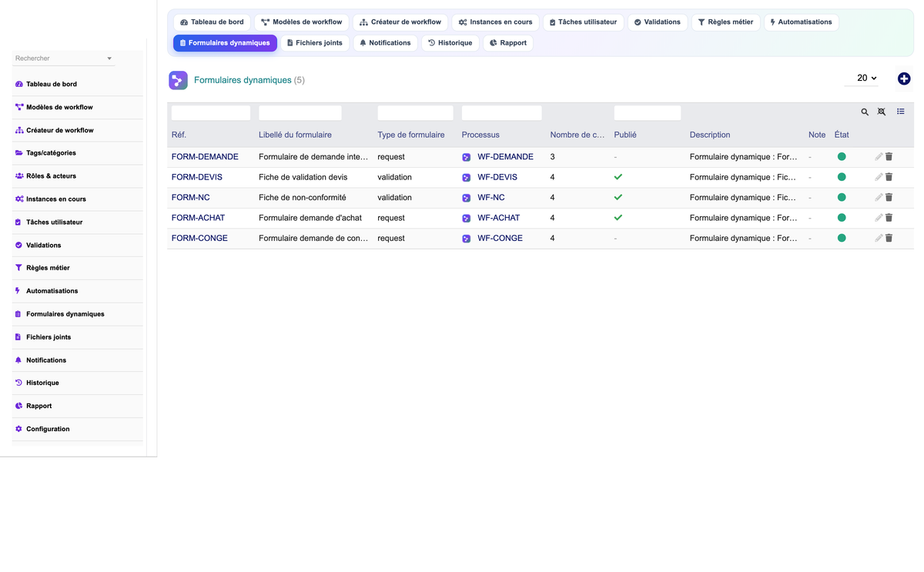Click the add new form plus icon
The height and width of the screenshot is (572, 924).
pos(904,79)
